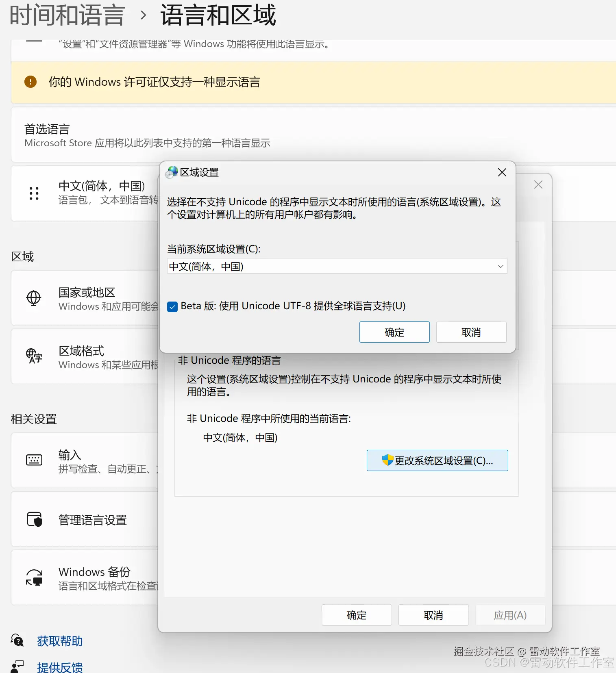Click the 应用(A) button
This screenshot has height=673, width=616.
point(510,615)
